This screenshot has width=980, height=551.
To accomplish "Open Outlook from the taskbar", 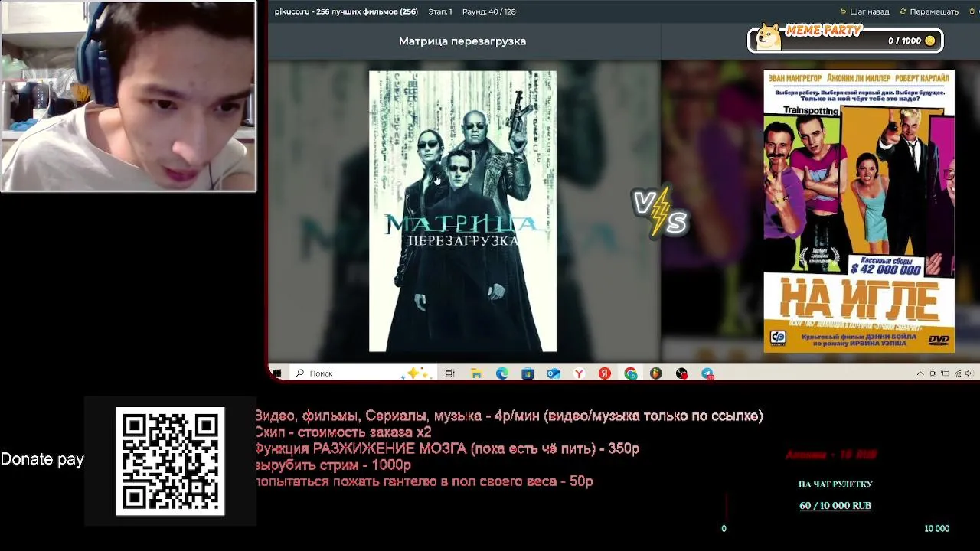I will (554, 373).
